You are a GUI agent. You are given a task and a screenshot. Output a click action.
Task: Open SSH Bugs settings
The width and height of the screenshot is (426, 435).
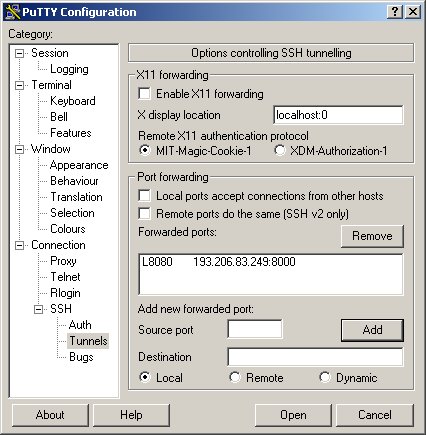(81, 357)
